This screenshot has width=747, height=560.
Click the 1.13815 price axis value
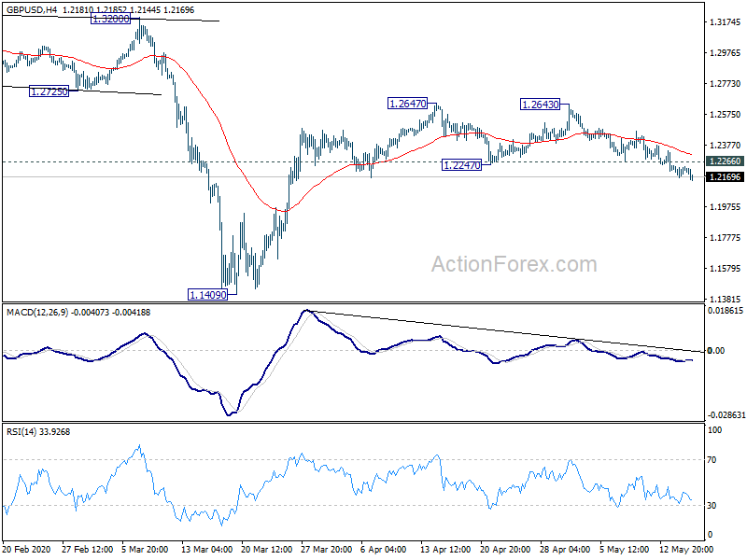point(726,299)
